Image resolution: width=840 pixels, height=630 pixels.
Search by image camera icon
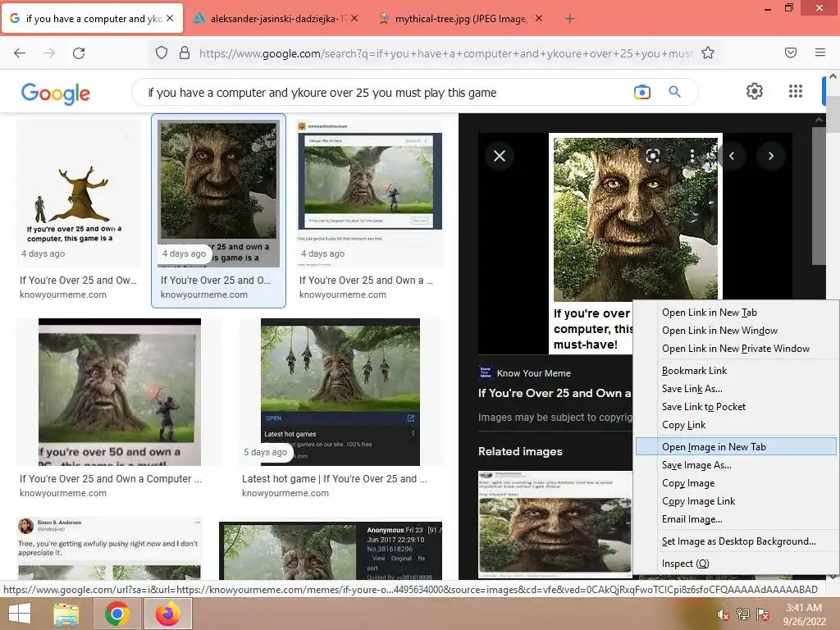pyautogui.click(x=641, y=92)
